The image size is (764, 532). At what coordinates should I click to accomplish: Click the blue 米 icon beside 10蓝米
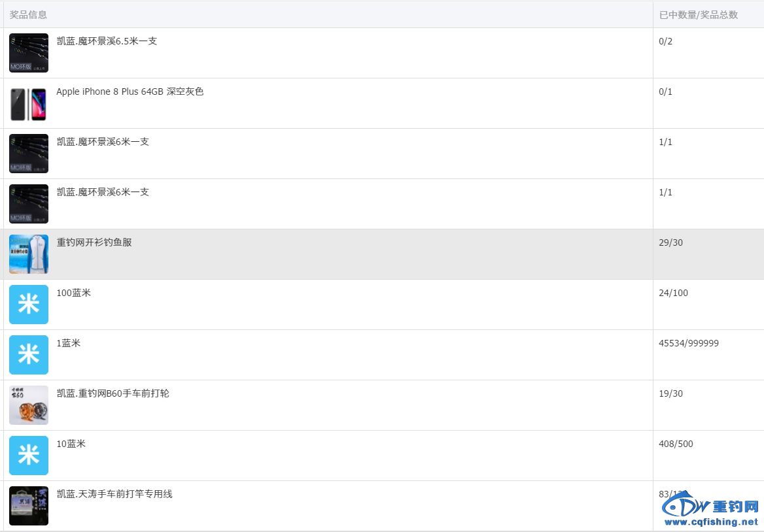[x=28, y=456]
